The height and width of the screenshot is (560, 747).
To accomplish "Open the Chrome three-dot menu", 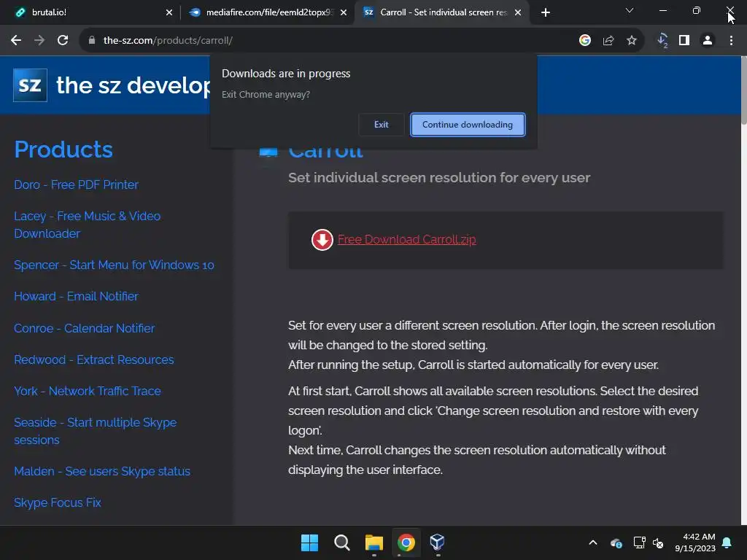I will 731,41.
